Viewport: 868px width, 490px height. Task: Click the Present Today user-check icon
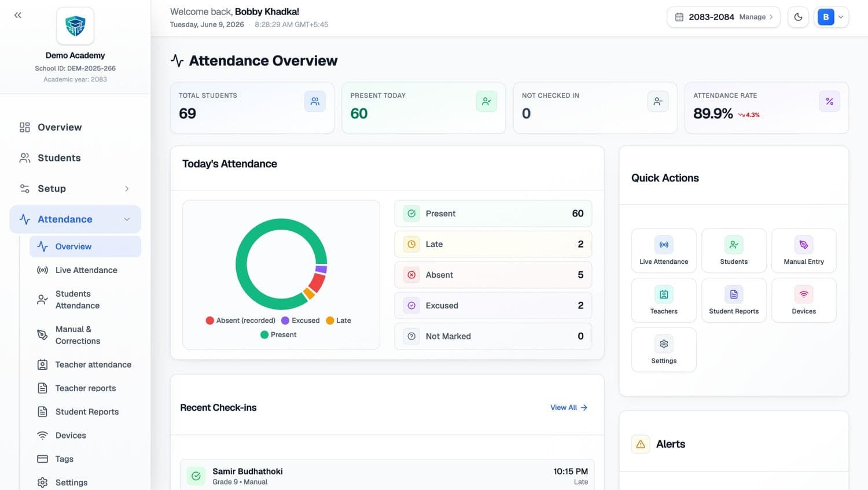[486, 101]
